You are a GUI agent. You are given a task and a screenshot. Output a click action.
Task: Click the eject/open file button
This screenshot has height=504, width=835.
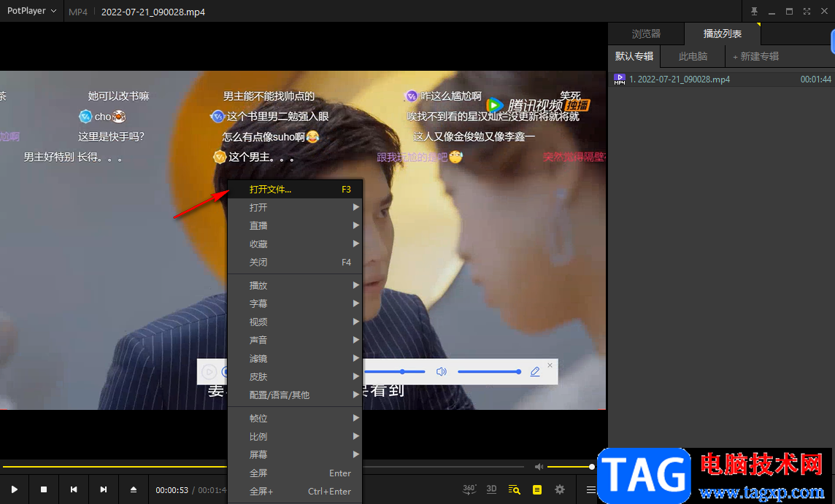(x=133, y=489)
